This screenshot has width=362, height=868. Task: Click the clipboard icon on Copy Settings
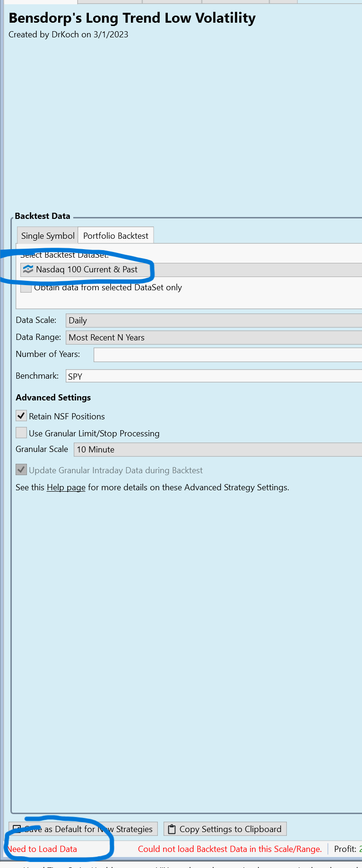pos(172,829)
